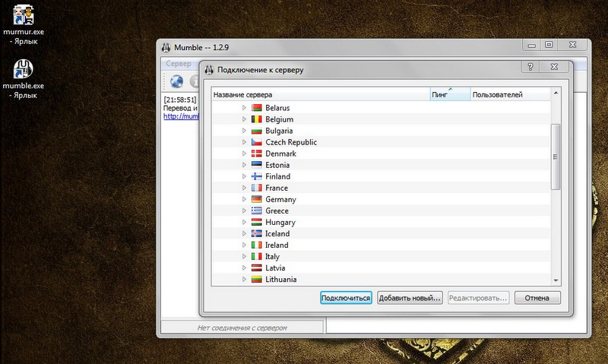608x364 pixels.
Task: Select the Estonia row text
Action: [277, 165]
